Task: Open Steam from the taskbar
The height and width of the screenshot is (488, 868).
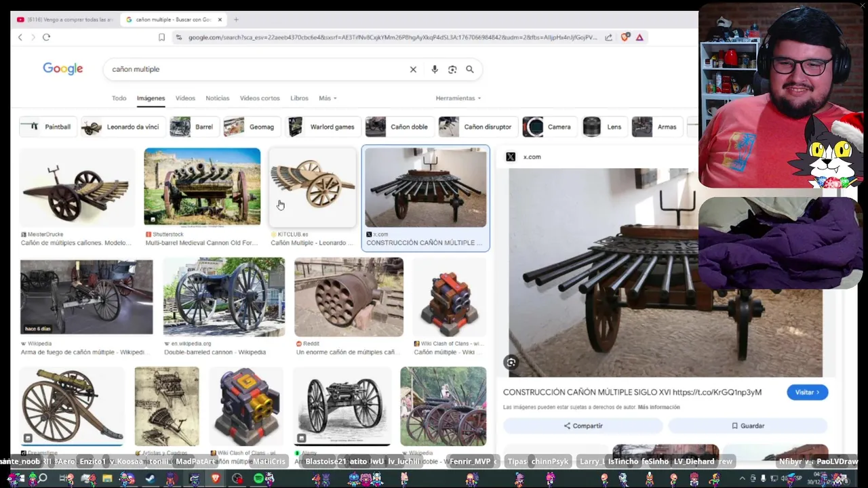Action: click(x=150, y=479)
